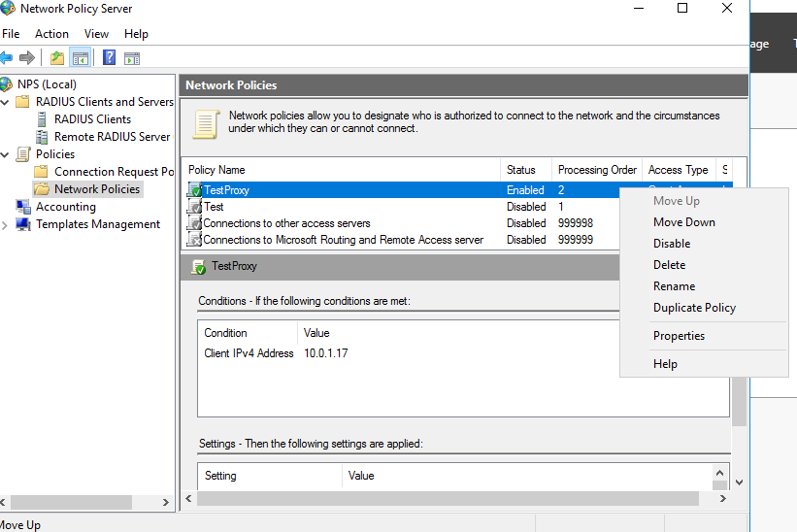Screen dimensions: 797x532
Task: Collapse the RADIUS Clients and Servers node
Action: [7, 102]
